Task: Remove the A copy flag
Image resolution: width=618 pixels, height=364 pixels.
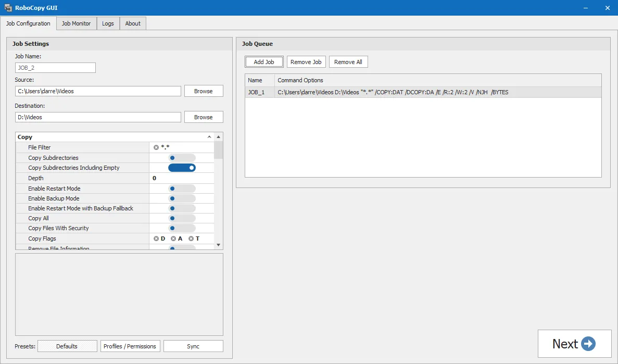Action: 173,238
